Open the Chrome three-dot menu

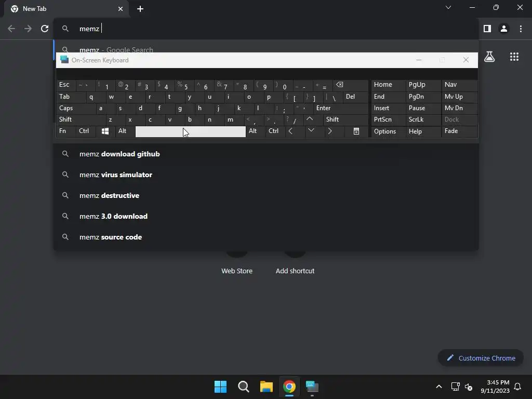pyautogui.click(x=521, y=29)
